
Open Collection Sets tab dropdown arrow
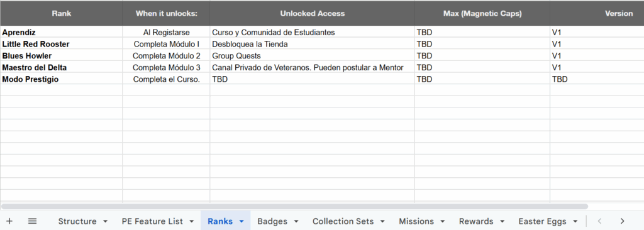(x=382, y=221)
